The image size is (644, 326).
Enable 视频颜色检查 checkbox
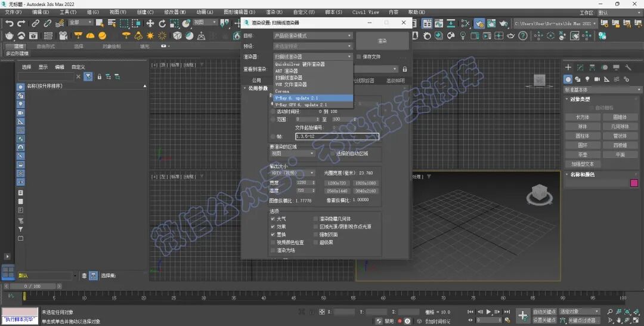[273, 242]
